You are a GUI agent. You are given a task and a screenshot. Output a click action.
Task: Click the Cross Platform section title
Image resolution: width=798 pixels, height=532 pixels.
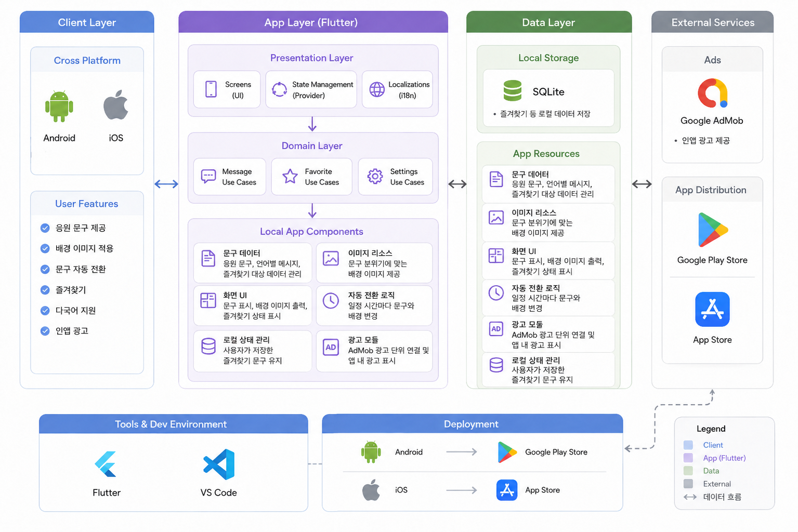click(87, 60)
